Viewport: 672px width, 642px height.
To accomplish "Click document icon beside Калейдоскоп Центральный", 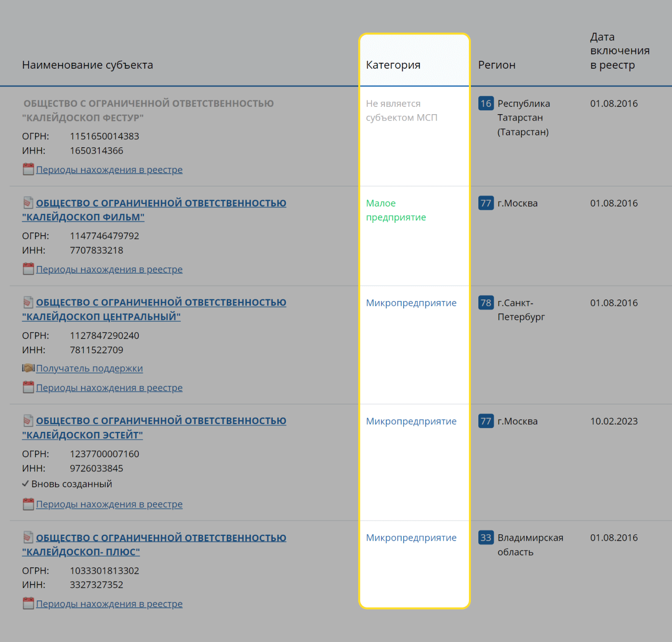I will (28, 302).
